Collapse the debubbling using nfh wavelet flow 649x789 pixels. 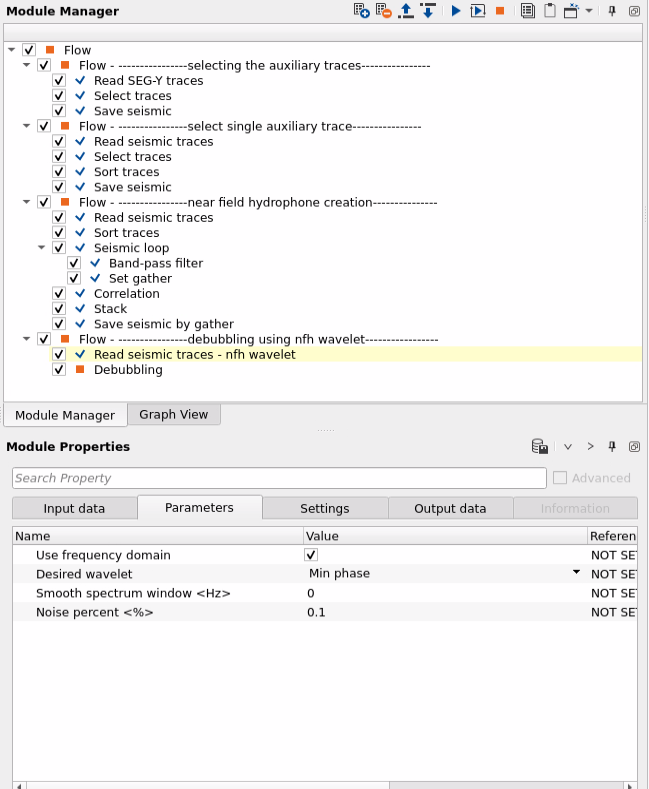click(x=27, y=339)
